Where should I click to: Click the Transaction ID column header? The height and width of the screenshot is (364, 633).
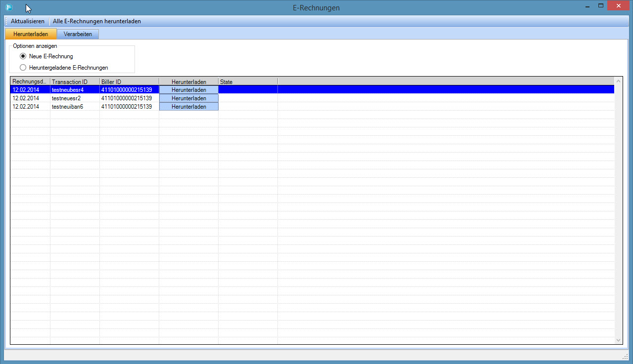(x=74, y=81)
